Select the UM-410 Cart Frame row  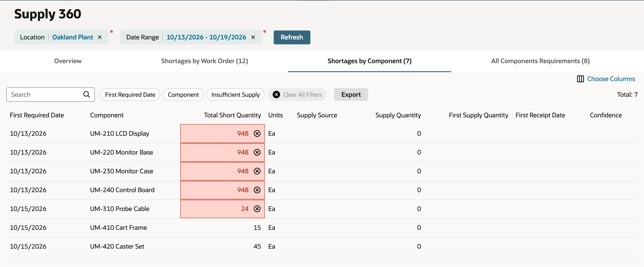coord(322,228)
